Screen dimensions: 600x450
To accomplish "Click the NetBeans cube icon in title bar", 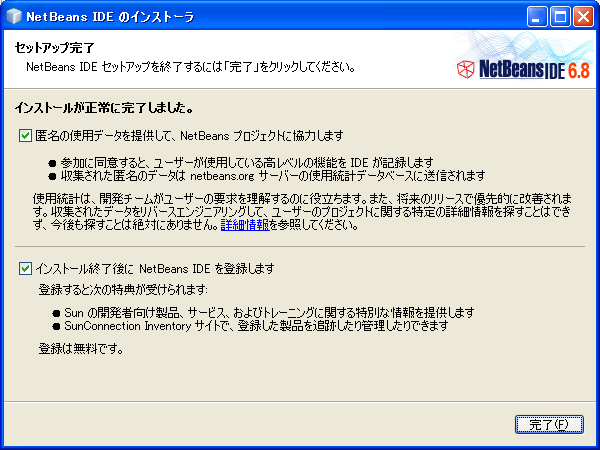I will 14,16.
